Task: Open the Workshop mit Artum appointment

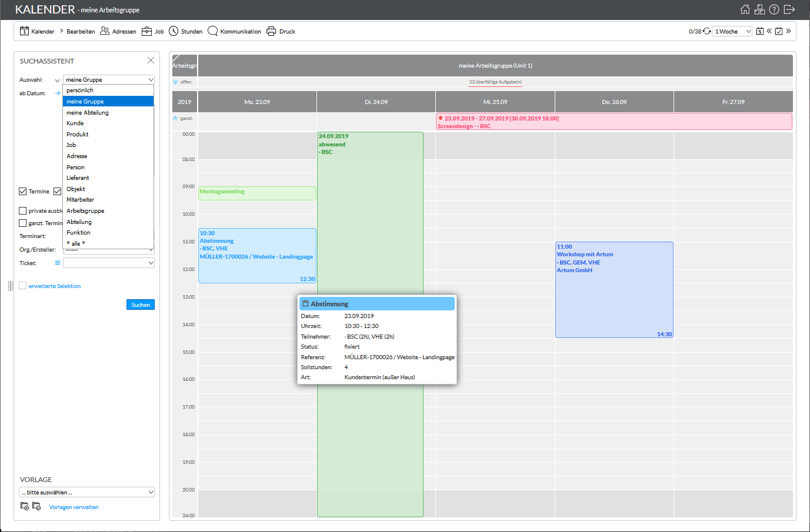Action: [x=614, y=290]
